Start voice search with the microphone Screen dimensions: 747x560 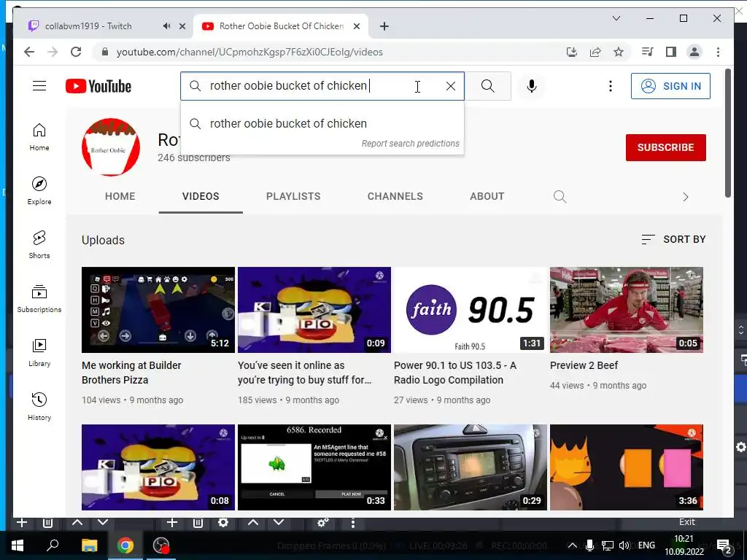click(x=532, y=86)
